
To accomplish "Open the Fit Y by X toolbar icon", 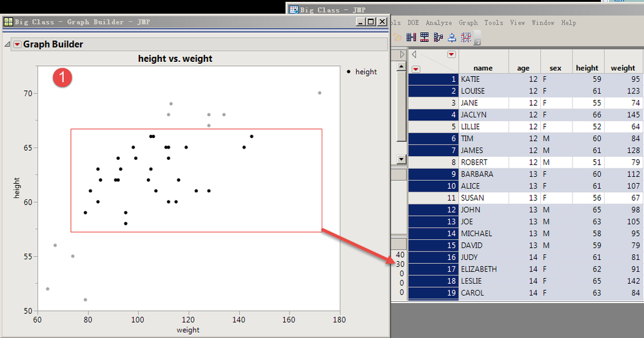I will (411, 37).
